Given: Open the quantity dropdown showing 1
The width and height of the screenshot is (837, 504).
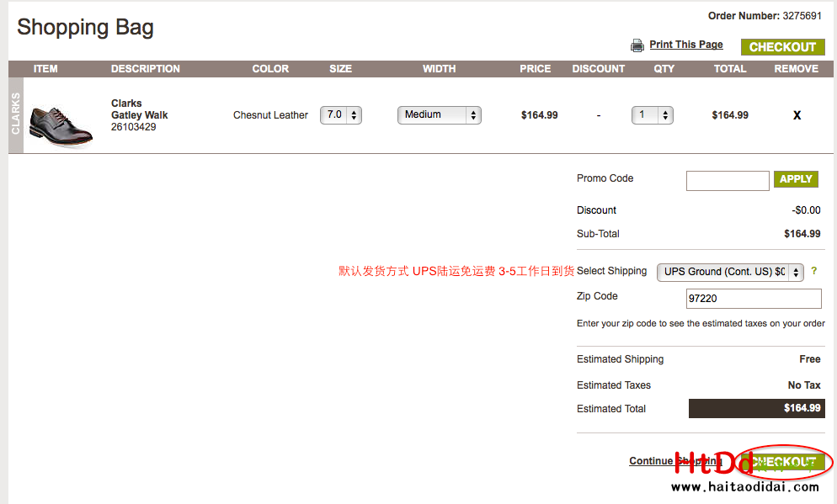Looking at the screenshot, I should (x=653, y=115).
